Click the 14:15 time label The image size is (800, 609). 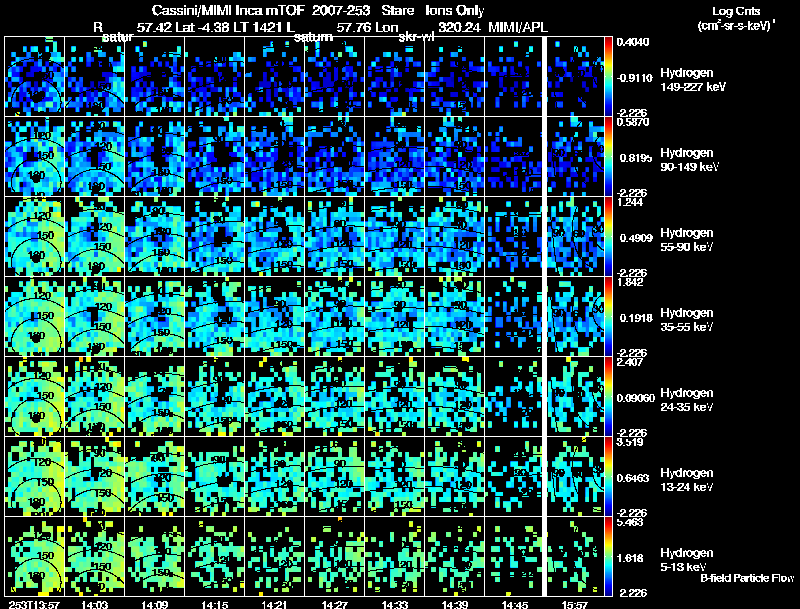click(x=214, y=604)
